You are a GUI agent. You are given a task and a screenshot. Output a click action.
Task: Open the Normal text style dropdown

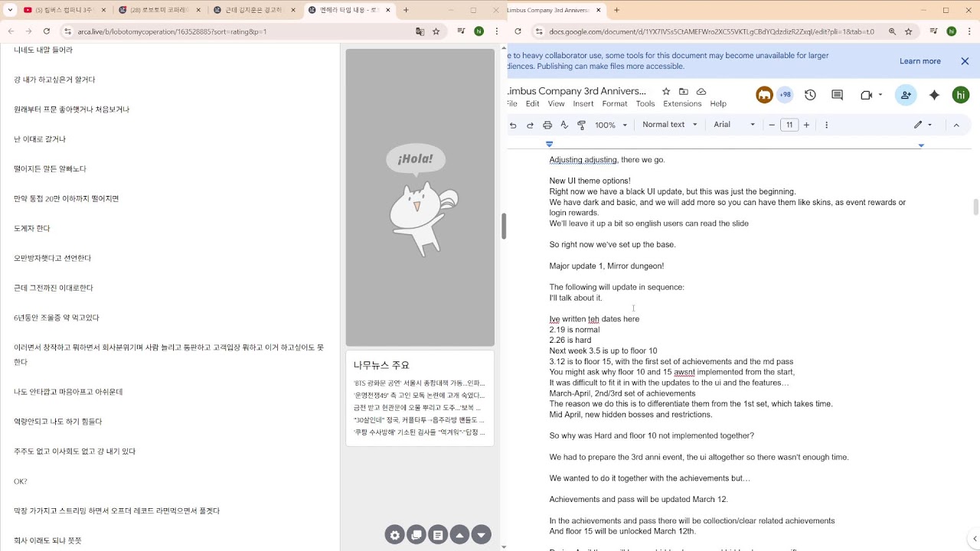click(x=670, y=125)
